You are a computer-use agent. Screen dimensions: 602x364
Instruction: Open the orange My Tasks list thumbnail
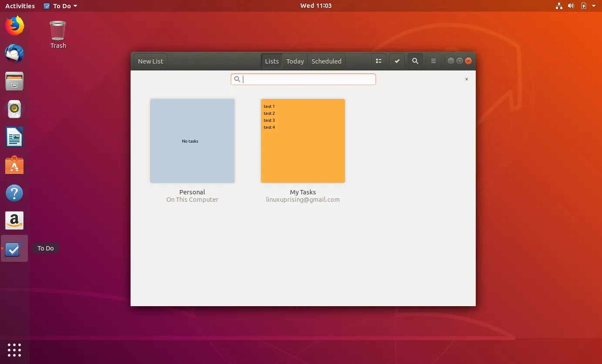(x=303, y=141)
